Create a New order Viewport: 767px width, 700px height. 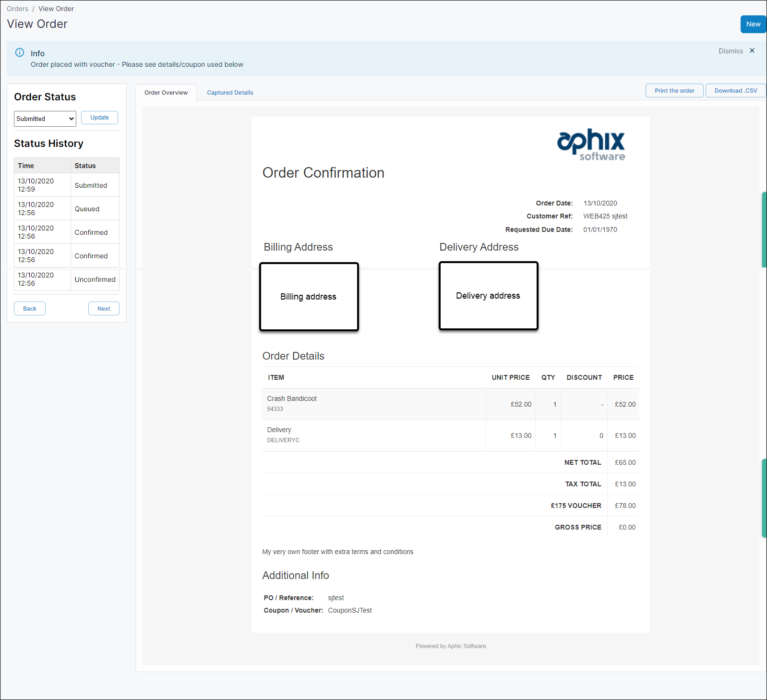[753, 24]
